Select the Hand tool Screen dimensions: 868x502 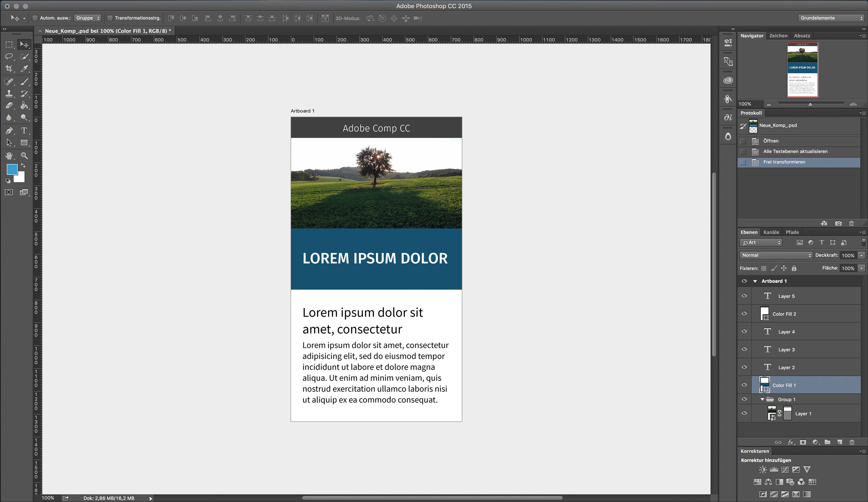coord(9,156)
